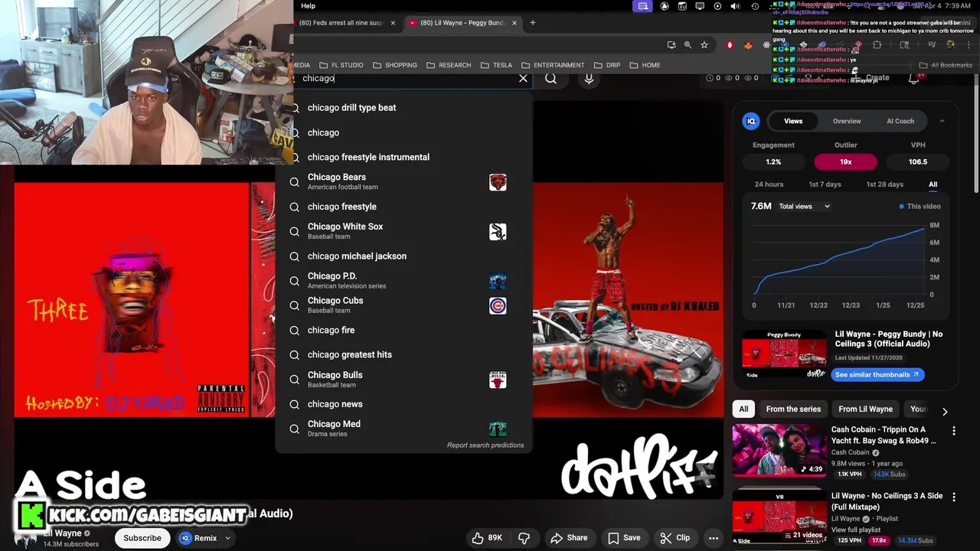
Task: Bookmark the page with the star icon
Action: (704, 45)
